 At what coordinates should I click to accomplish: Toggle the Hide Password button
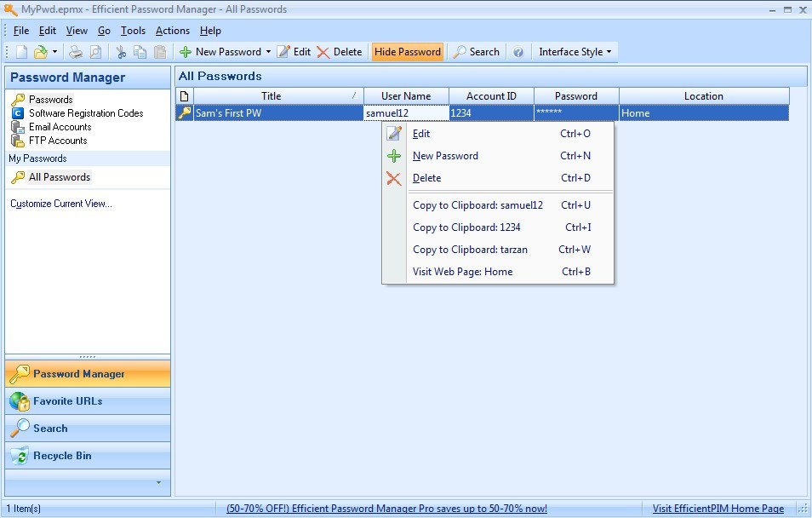pos(408,52)
